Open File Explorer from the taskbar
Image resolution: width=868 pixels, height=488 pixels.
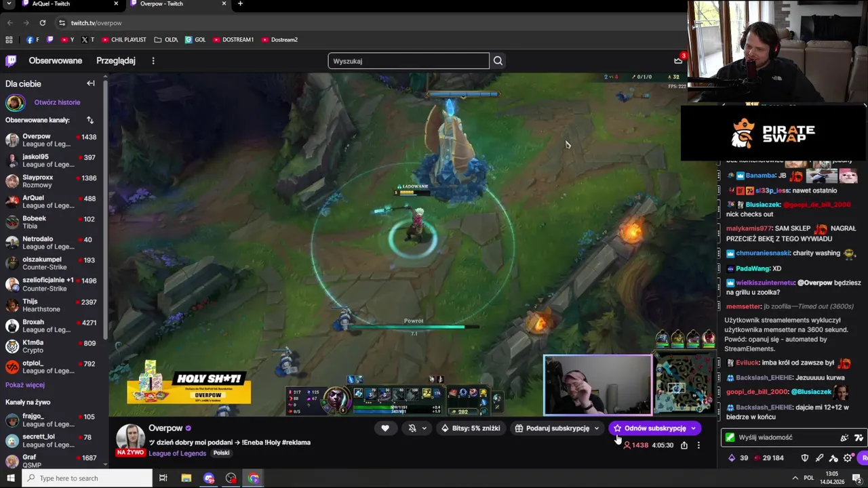coord(186,478)
